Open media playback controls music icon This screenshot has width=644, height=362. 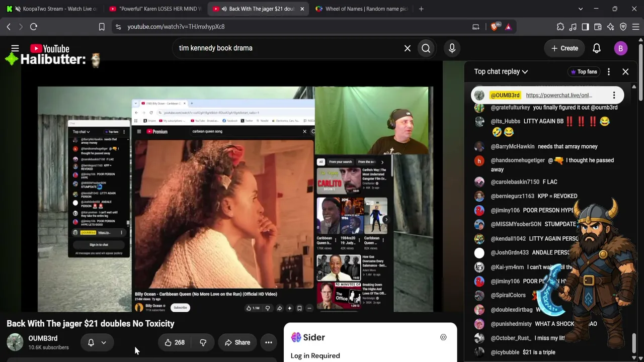[573, 27]
